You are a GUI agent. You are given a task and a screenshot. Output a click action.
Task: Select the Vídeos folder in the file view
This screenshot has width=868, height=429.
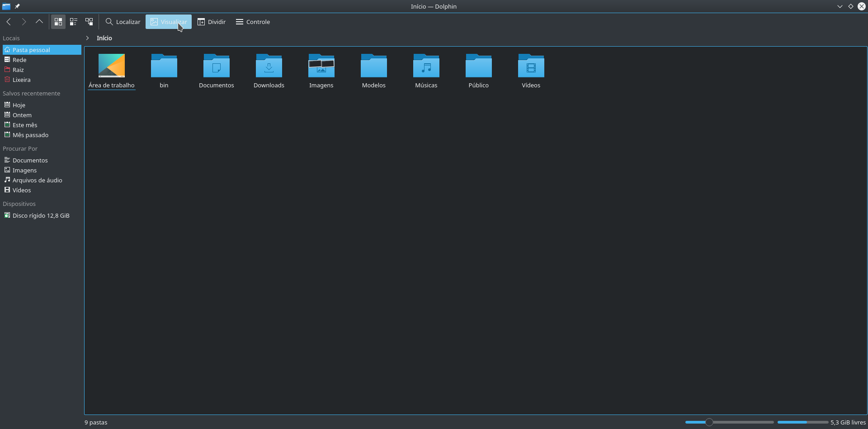point(531,66)
